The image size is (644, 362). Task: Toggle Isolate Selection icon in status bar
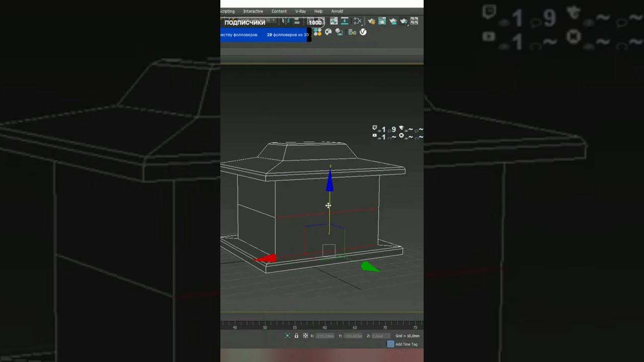(287, 335)
